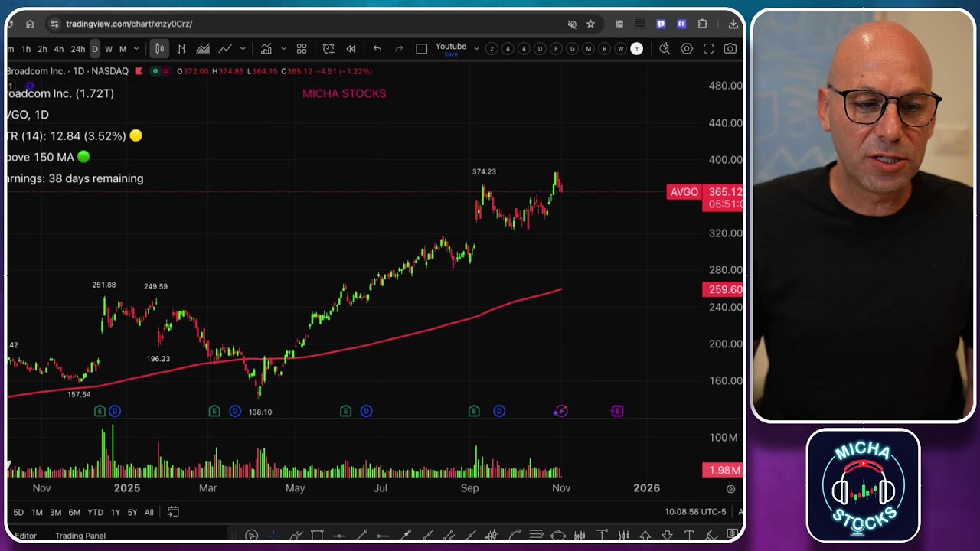Open timezone menu at 10:08:58 UTC-5
This screenshot has width=980, height=551.
695,512
